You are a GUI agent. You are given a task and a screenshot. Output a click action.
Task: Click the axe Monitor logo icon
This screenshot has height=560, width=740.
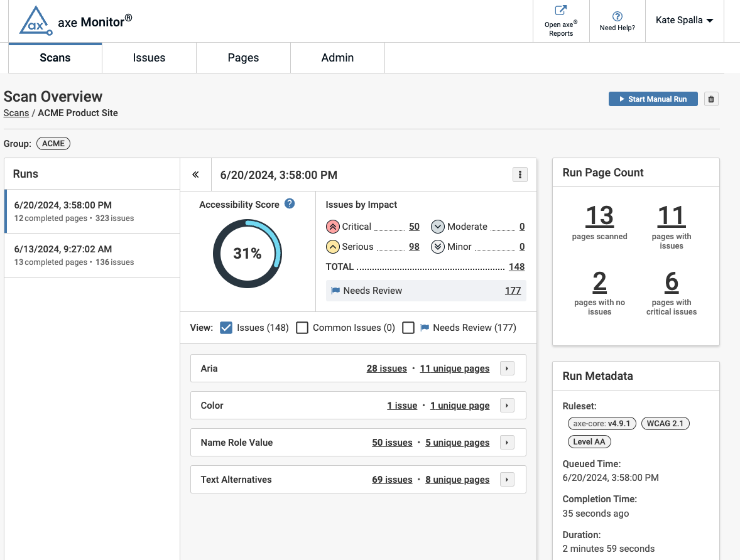point(35,21)
